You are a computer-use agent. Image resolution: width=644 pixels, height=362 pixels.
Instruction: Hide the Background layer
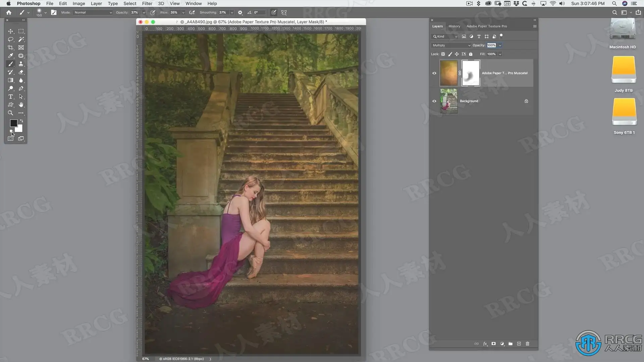tap(434, 101)
